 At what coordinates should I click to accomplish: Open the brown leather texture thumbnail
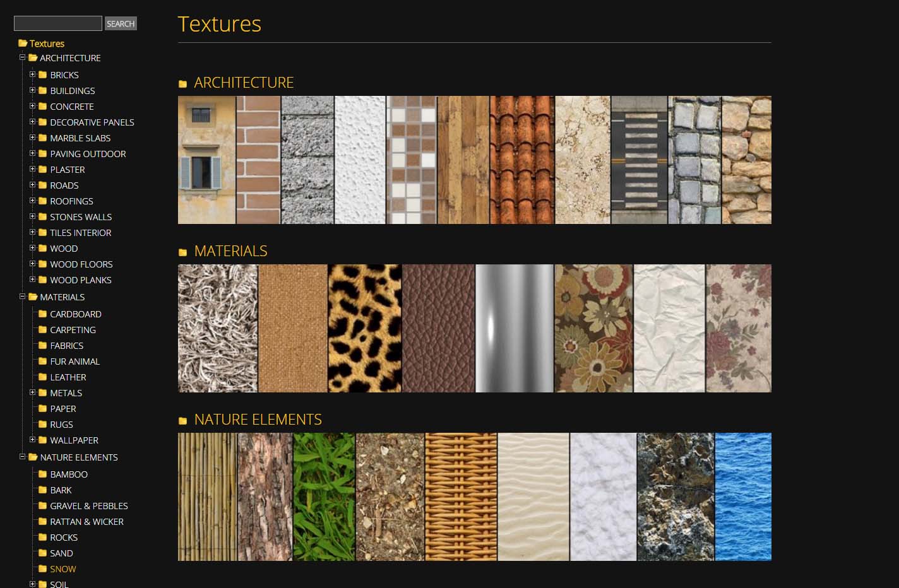(438, 328)
